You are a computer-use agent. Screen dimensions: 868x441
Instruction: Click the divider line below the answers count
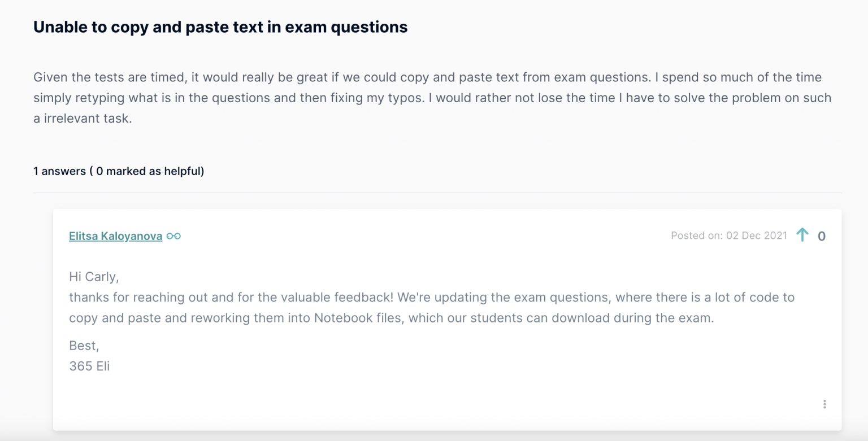437,193
